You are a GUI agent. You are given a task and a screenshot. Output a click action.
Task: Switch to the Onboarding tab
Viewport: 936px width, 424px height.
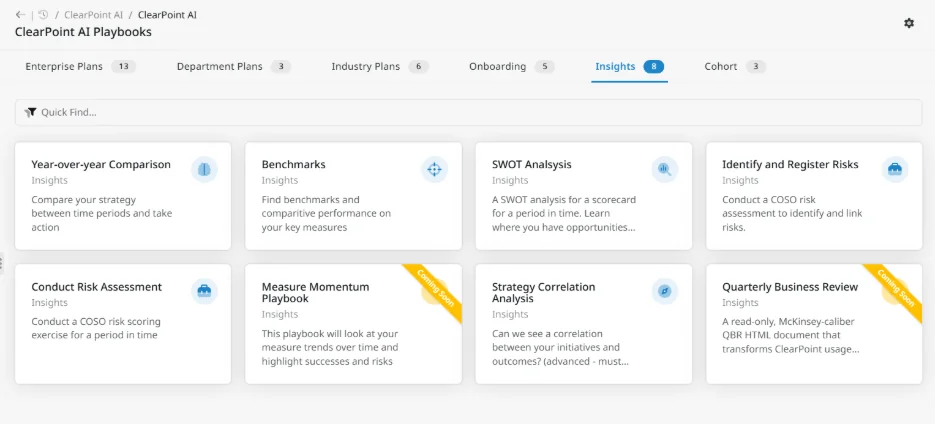(512, 66)
